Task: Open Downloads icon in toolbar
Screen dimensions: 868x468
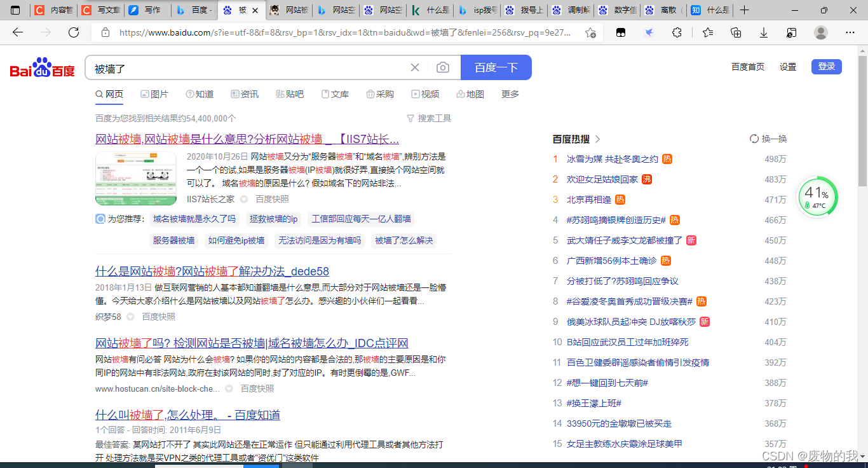Action: point(764,32)
